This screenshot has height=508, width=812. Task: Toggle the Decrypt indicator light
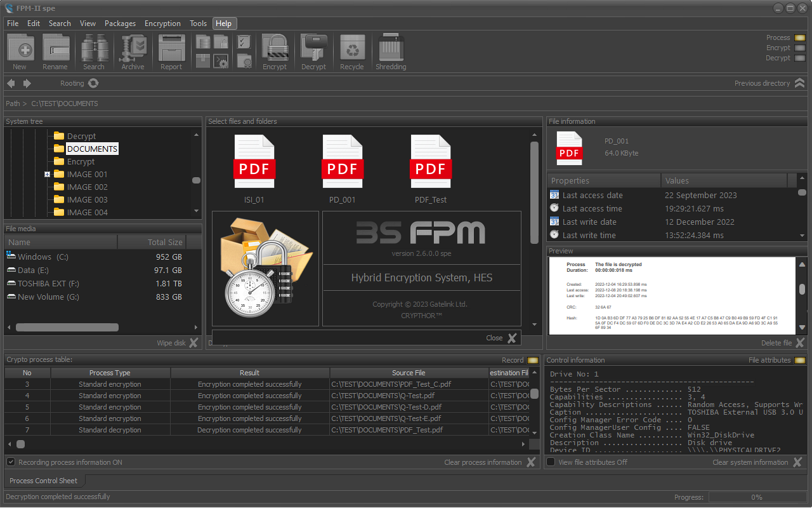(799, 58)
